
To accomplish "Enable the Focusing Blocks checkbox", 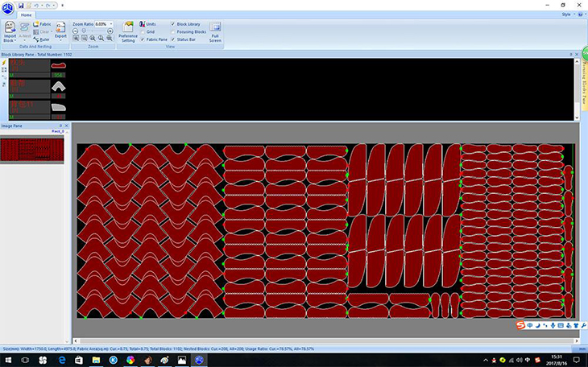I will click(x=173, y=32).
